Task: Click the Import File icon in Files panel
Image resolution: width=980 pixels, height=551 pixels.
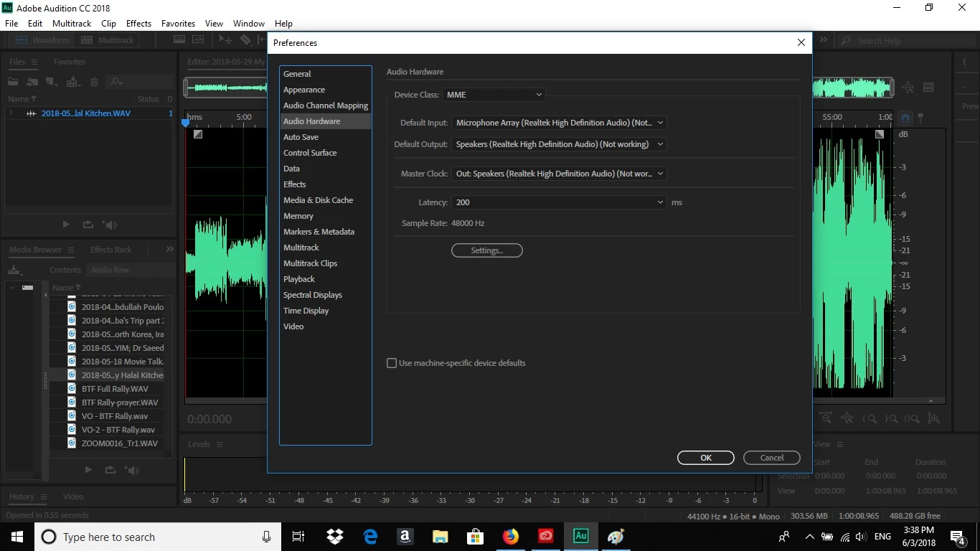Action: coord(32,83)
